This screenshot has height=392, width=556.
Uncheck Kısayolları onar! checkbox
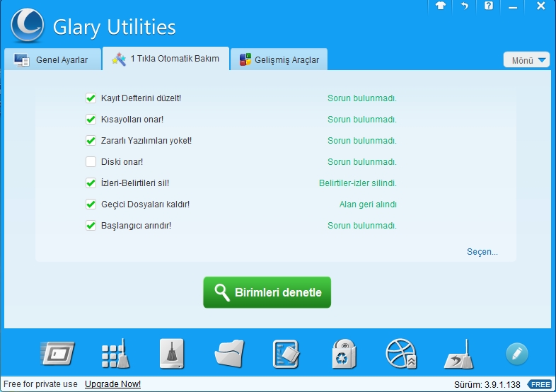point(91,119)
